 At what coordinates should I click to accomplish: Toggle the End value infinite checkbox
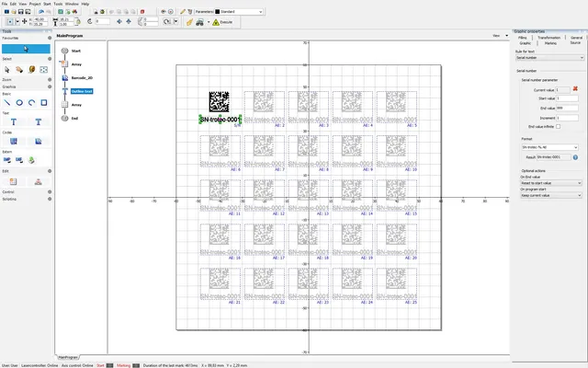(x=559, y=126)
